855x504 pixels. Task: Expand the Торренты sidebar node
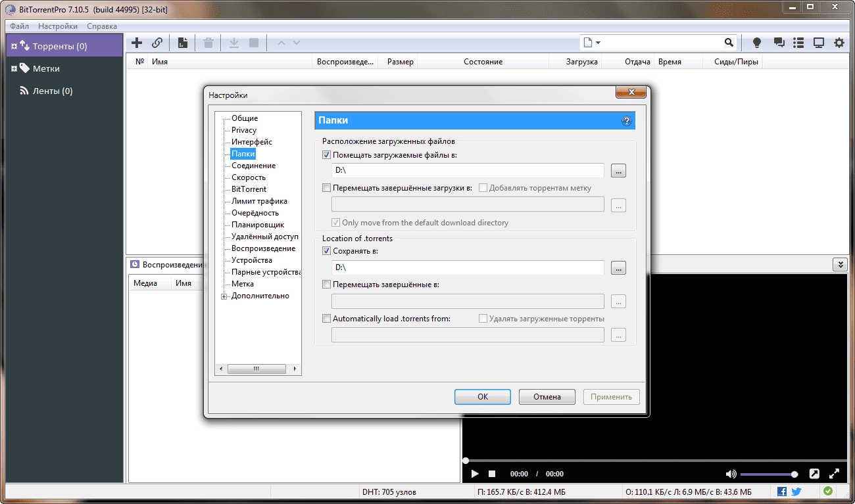(x=14, y=47)
